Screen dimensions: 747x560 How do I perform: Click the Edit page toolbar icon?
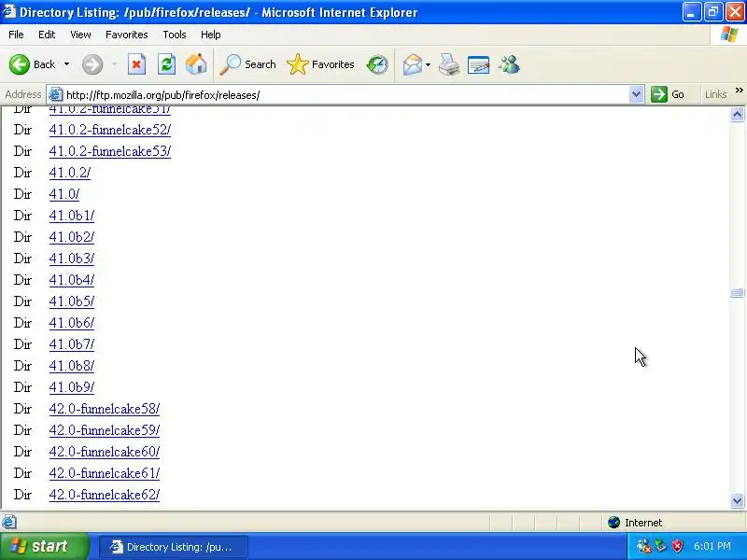tap(479, 64)
